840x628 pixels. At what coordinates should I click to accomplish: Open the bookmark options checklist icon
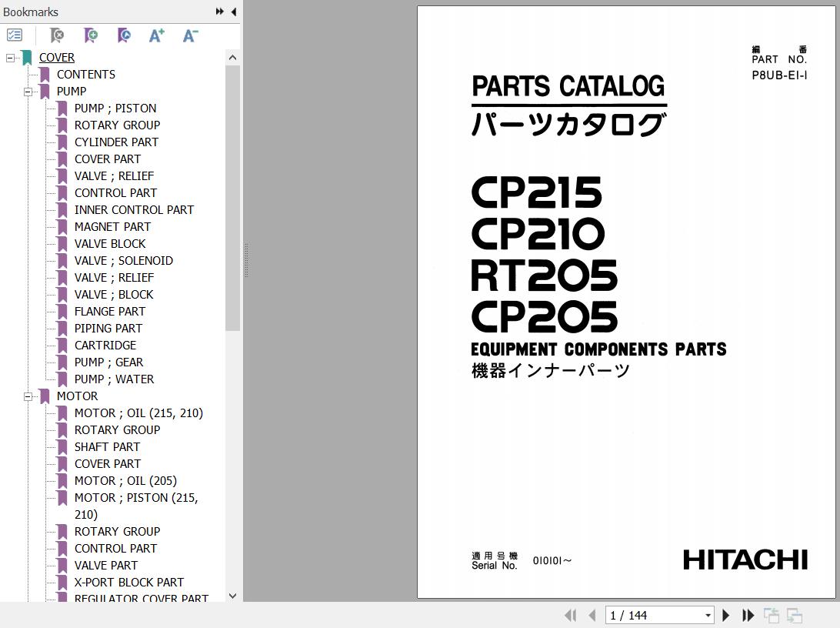pyautogui.click(x=15, y=35)
